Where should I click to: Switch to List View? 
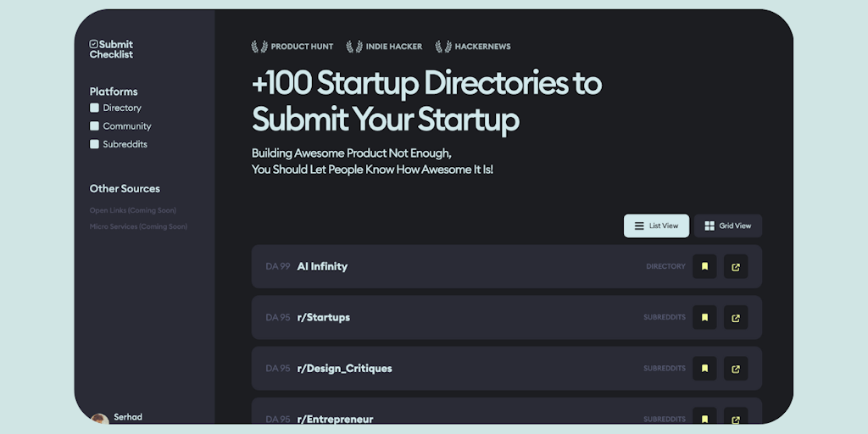click(x=656, y=226)
